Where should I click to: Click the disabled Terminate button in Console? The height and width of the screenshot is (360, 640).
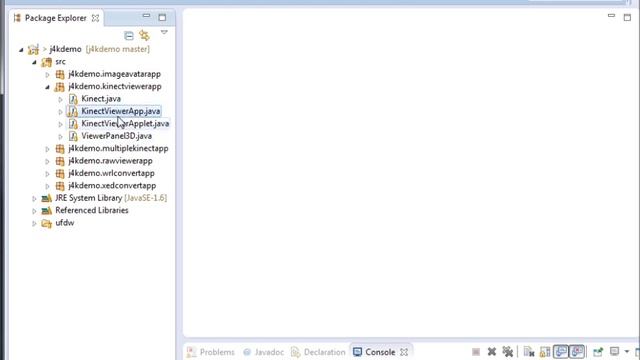(x=476, y=352)
